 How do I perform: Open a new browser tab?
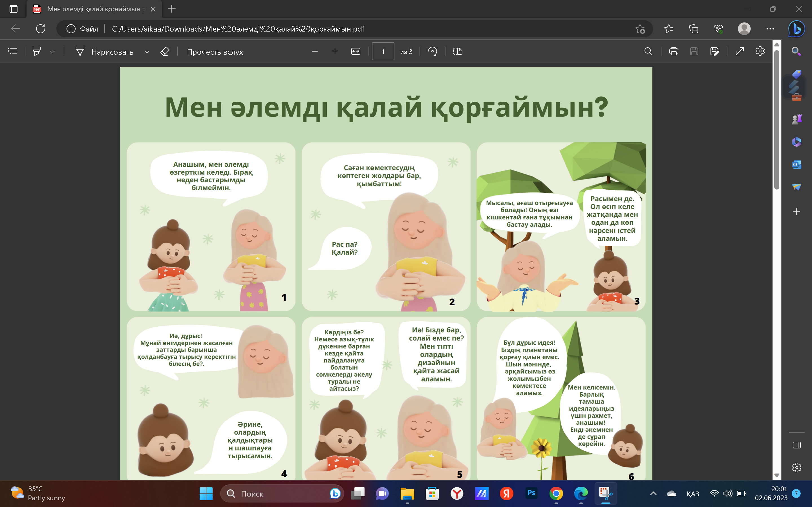click(x=171, y=9)
